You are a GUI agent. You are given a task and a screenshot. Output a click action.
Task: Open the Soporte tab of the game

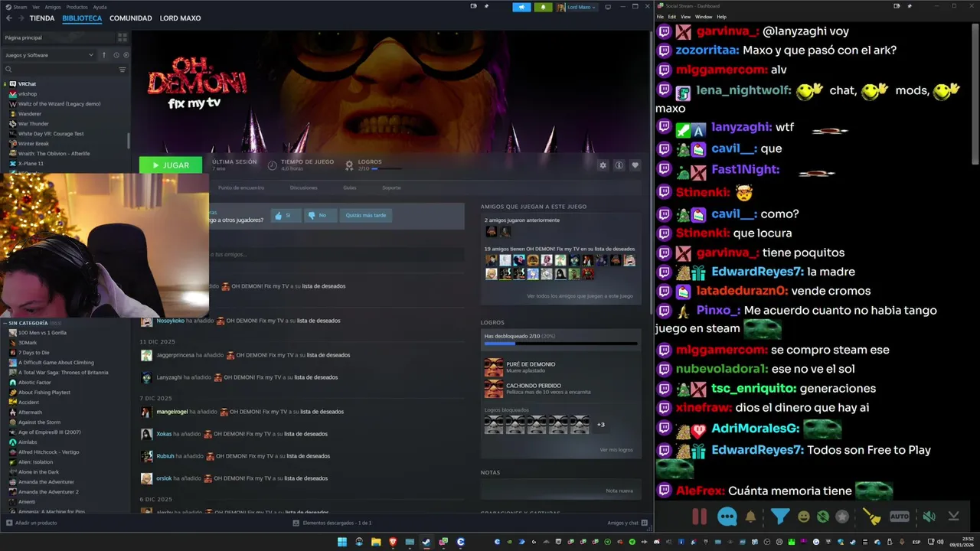point(391,187)
